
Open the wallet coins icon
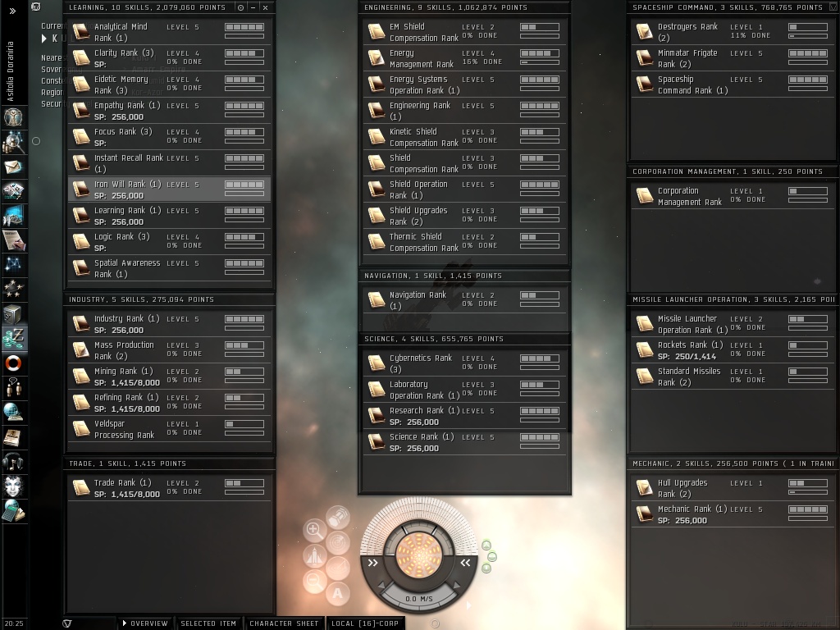pos(15,338)
